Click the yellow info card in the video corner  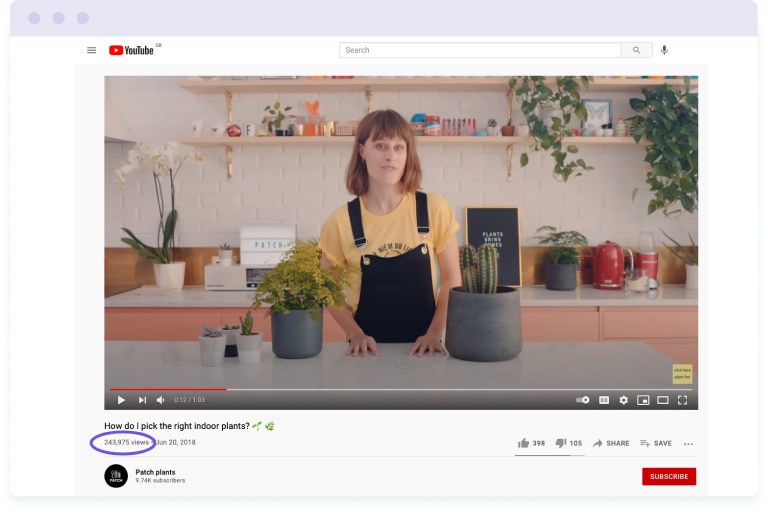(682, 374)
